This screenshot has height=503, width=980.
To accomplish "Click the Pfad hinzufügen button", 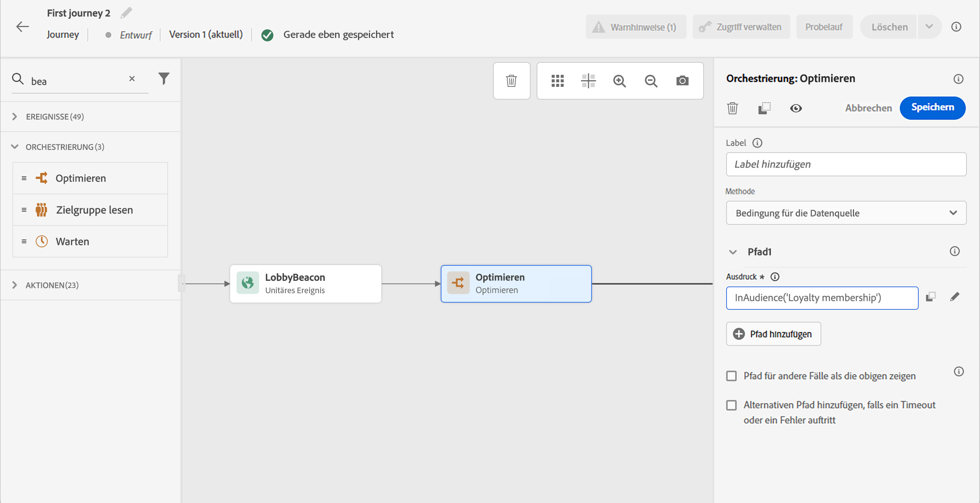I will coord(773,334).
